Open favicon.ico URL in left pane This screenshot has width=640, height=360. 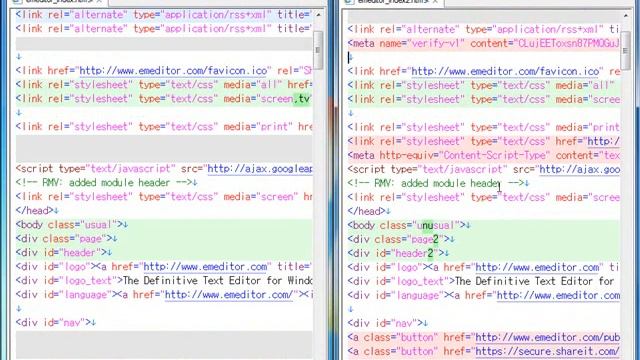pyautogui.click(x=173, y=71)
